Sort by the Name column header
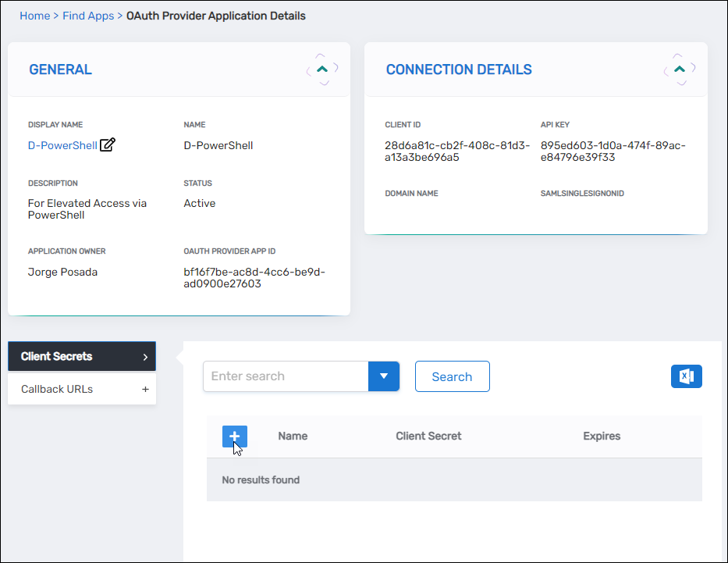728x563 pixels. pos(293,437)
